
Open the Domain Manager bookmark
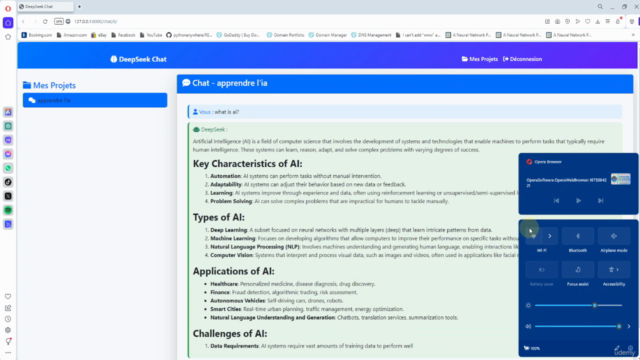[x=327, y=35]
